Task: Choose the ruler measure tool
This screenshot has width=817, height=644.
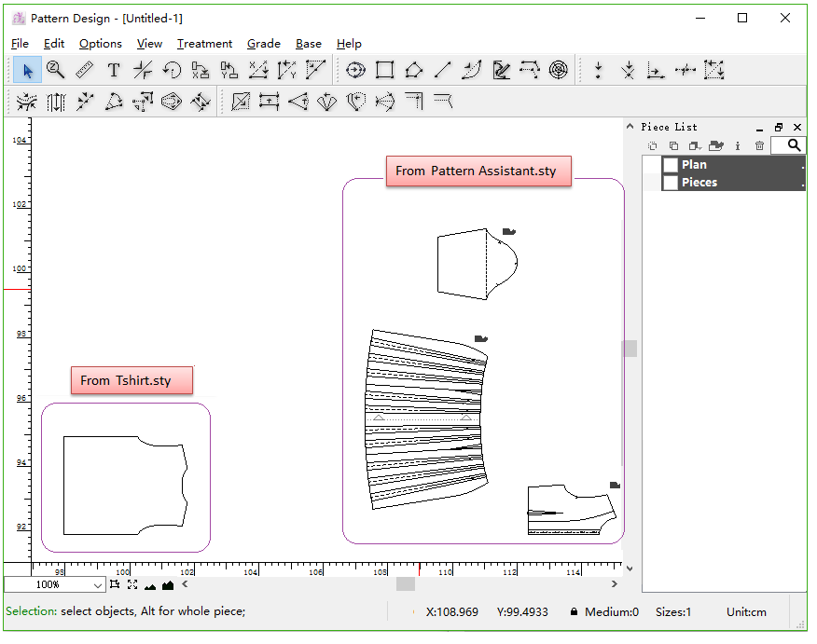Action: 85,70
